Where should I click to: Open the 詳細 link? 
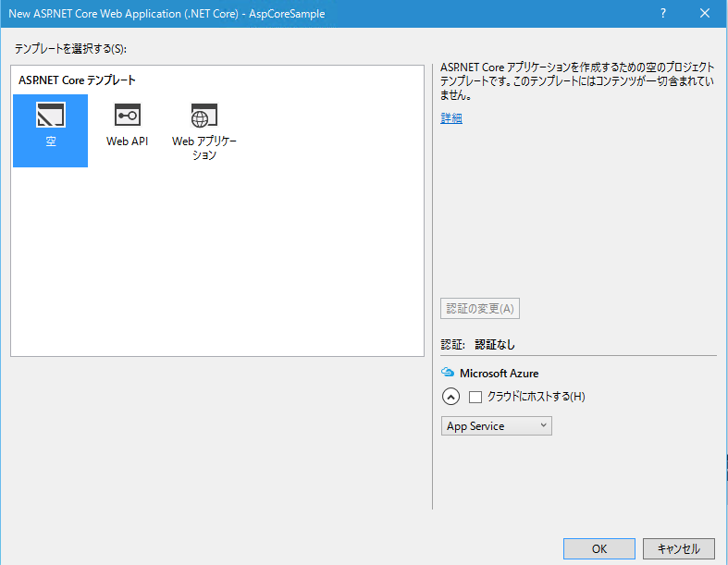450,118
